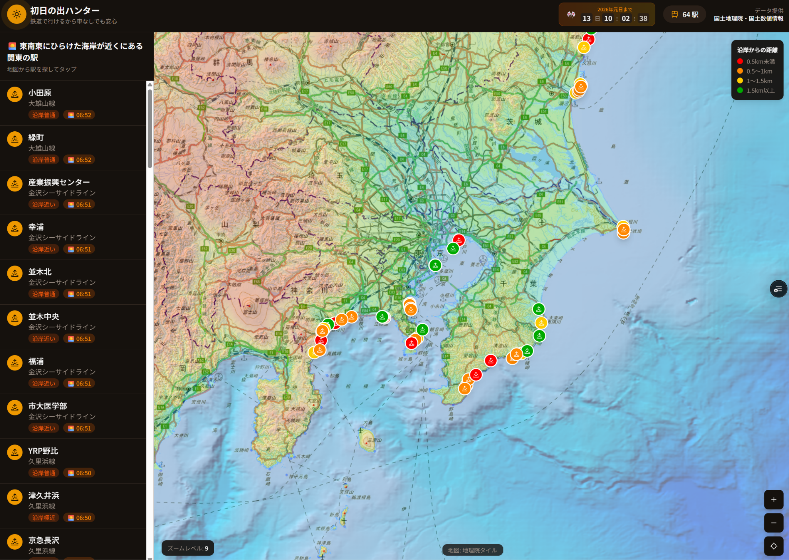
Task: Click the sunrise icon in countdown timer
Action: coord(571,15)
